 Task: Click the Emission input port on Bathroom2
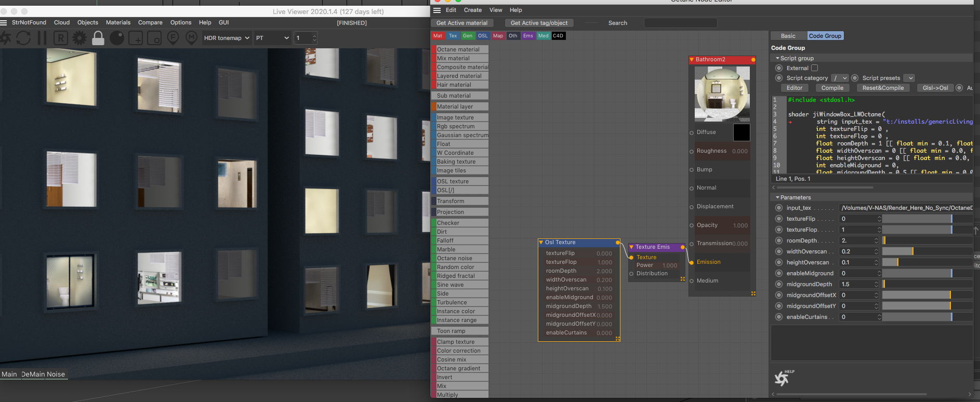pyautogui.click(x=692, y=262)
